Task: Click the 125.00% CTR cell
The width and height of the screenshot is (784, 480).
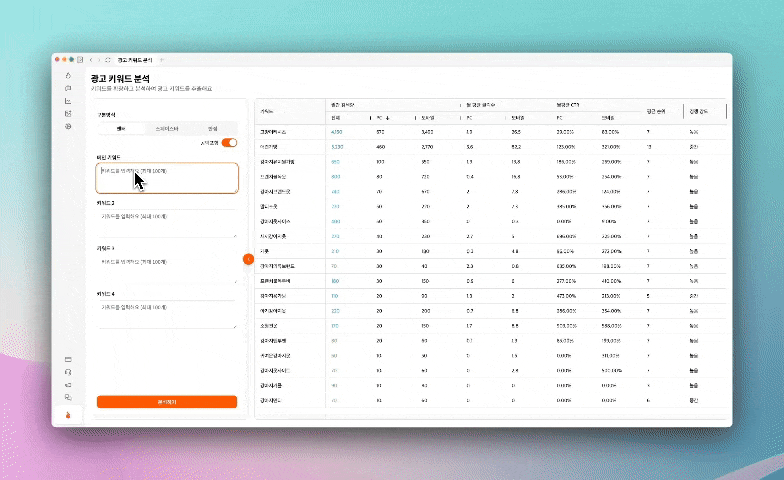Action: tap(566, 147)
